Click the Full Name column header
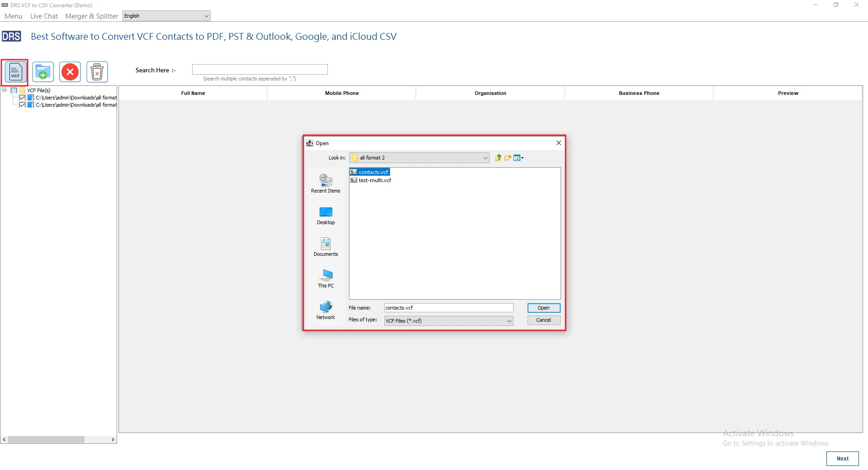Image resolution: width=868 pixels, height=470 pixels. 193,93
